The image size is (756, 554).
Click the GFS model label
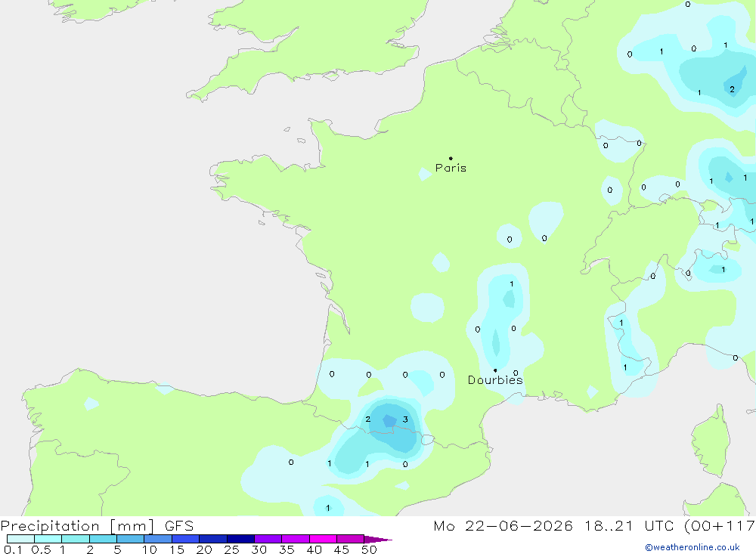(x=179, y=526)
